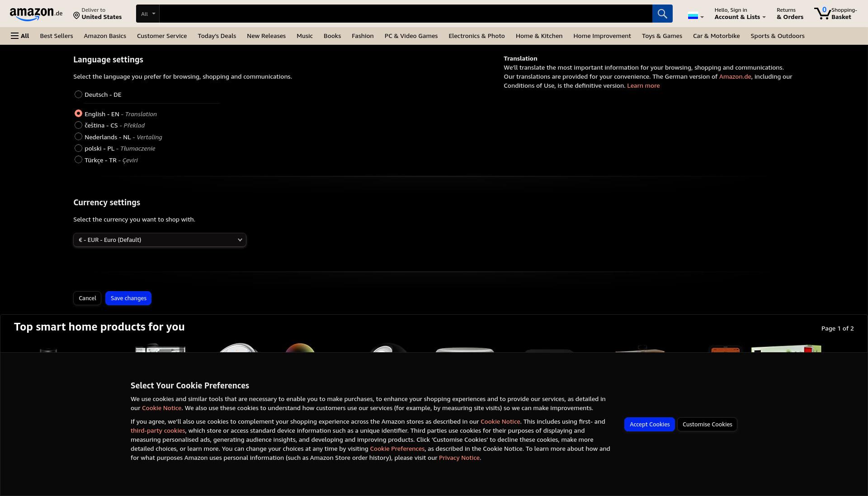This screenshot has height=496, width=868.
Task: Open Books category
Action: tap(332, 36)
